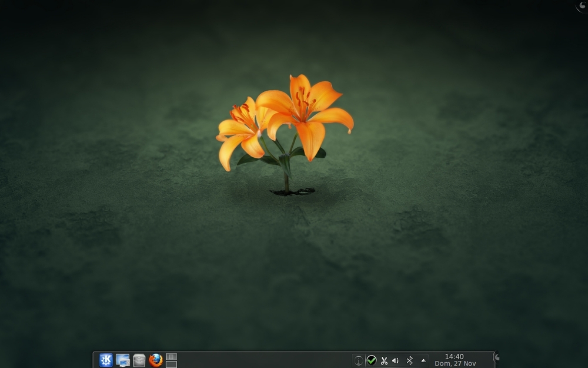Open the volume speaker control
This screenshot has height=368, width=588.
(x=395, y=360)
